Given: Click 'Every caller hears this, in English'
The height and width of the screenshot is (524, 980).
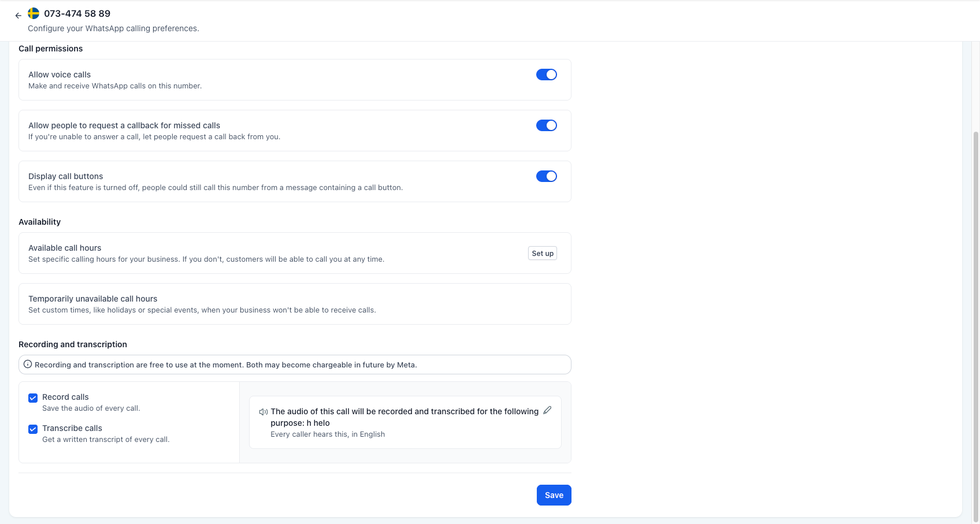Looking at the screenshot, I should (x=328, y=434).
